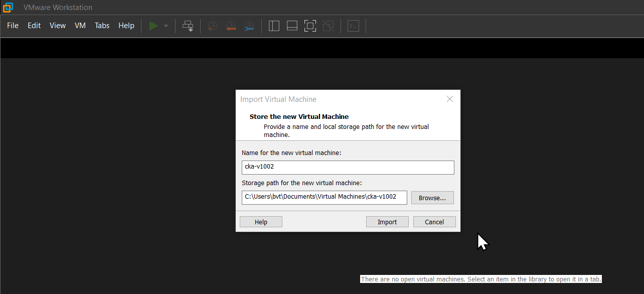This screenshot has height=294, width=644.
Task: Send Ctrl+Alt+Del to the virtual machine icon
Action: (188, 26)
